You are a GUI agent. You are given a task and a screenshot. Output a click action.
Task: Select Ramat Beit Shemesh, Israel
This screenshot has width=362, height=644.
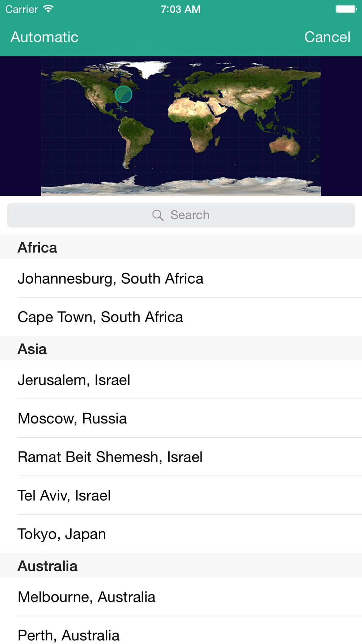pos(181,457)
